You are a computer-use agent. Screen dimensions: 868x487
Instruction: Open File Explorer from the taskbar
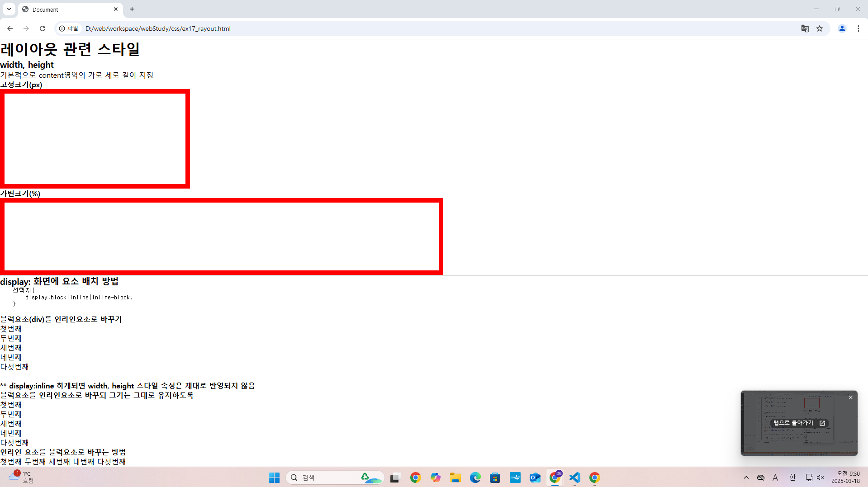455,478
